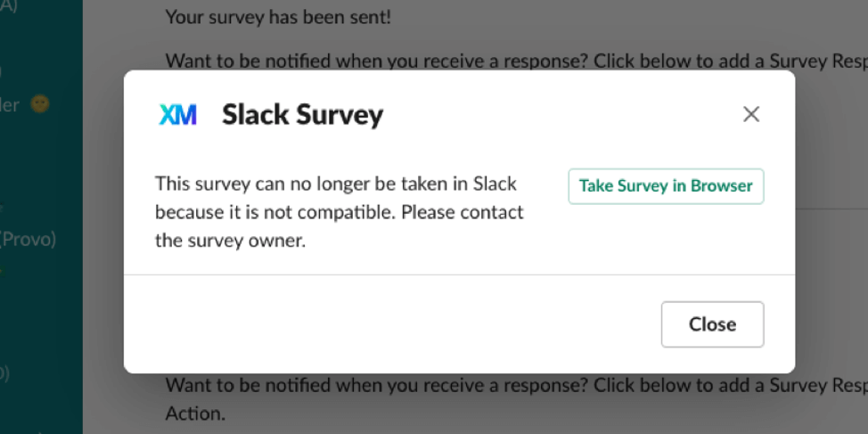Dismiss the dialog using the X icon

tap(750, 114)
